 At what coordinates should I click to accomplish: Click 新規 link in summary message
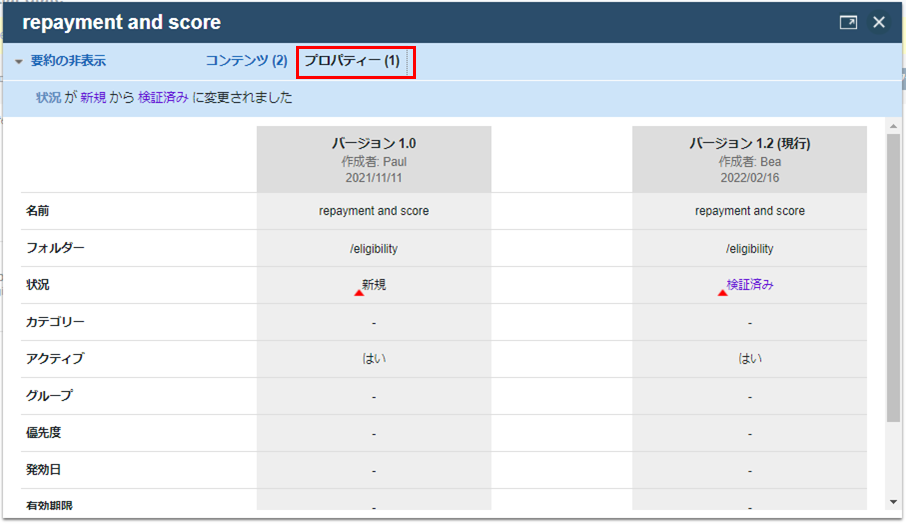(93, 98)
